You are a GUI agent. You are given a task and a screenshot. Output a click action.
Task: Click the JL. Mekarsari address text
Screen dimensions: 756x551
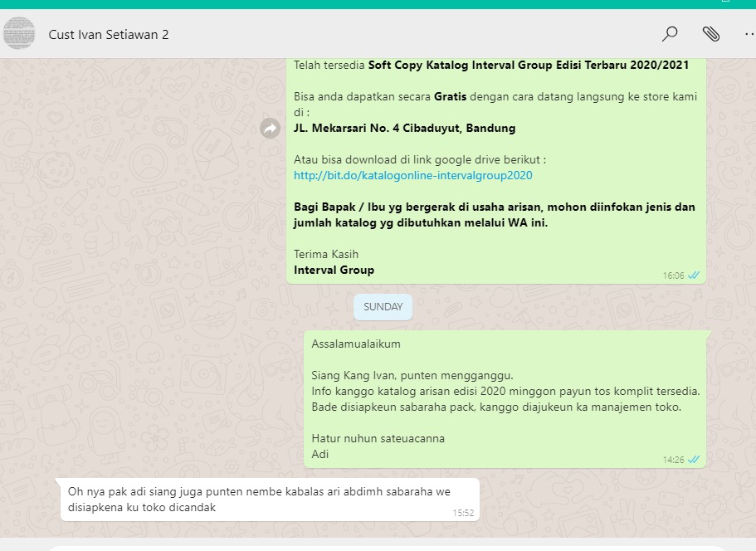pos(404,129)
